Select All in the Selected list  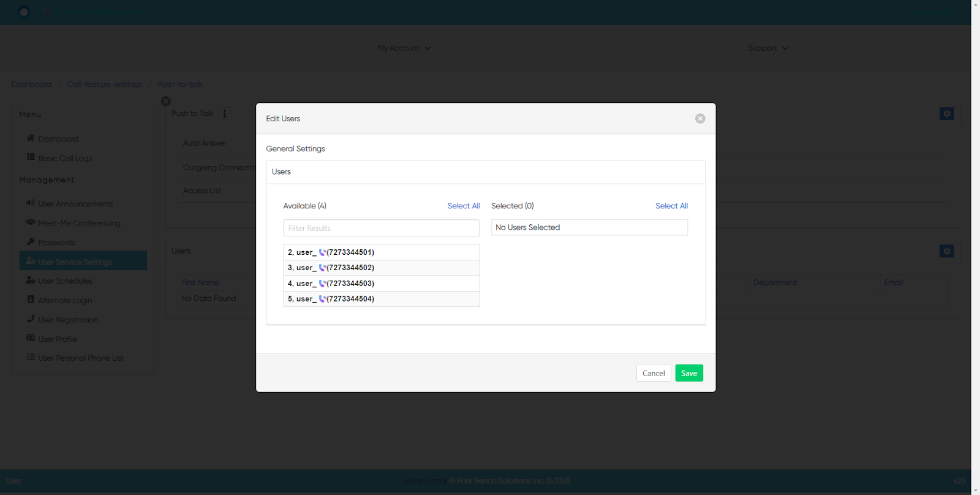click(x=671, y=206)
